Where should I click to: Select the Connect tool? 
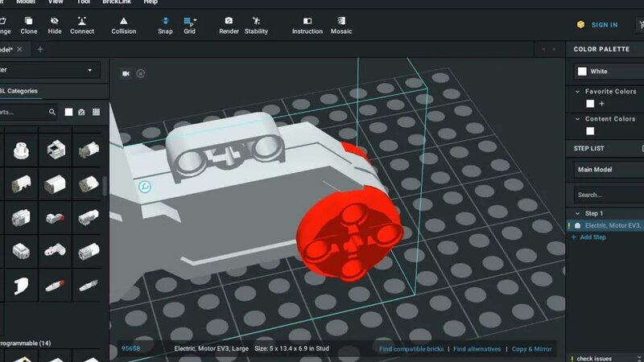82,26
